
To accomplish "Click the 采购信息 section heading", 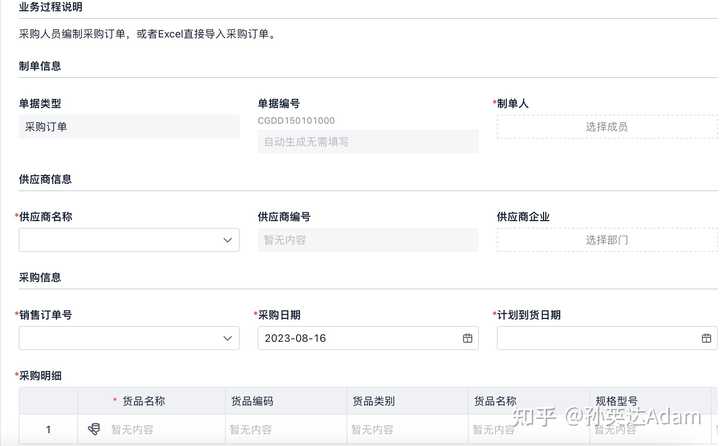I will (40, 277).
